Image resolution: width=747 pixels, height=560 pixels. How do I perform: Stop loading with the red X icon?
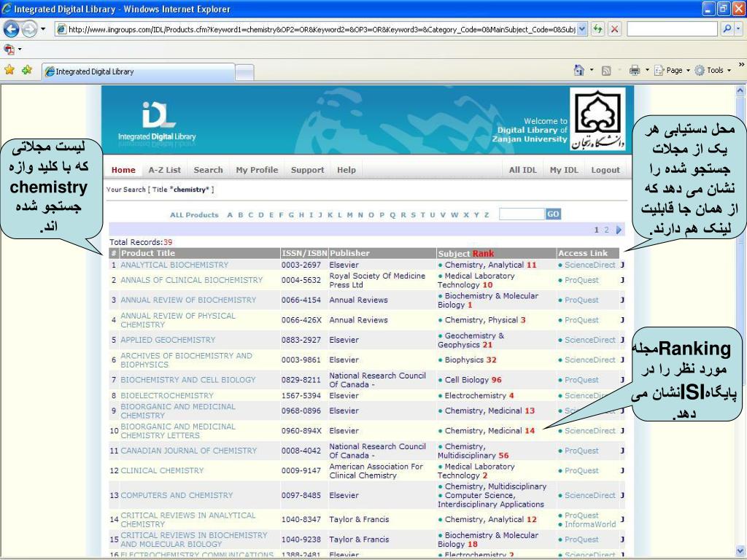[x=614, y=29]
